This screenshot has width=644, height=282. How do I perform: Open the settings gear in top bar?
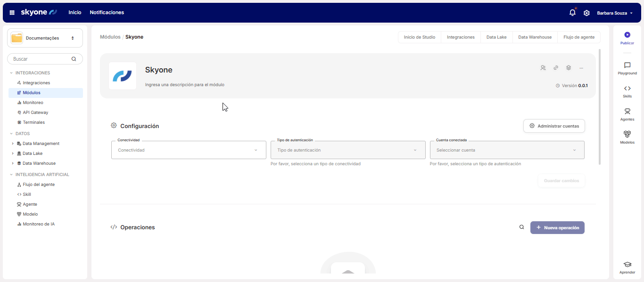(586, 13)
